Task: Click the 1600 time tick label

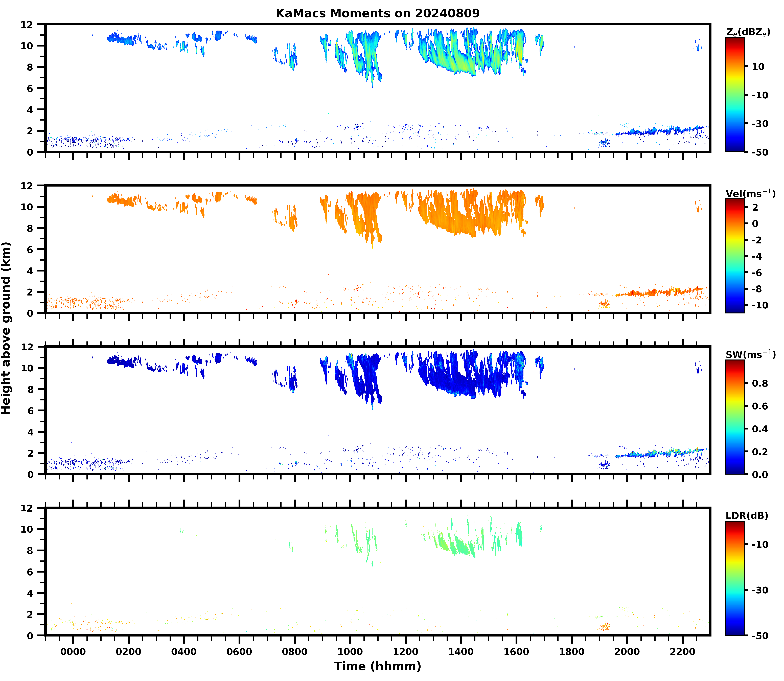Action: click(x=516, y=652)
